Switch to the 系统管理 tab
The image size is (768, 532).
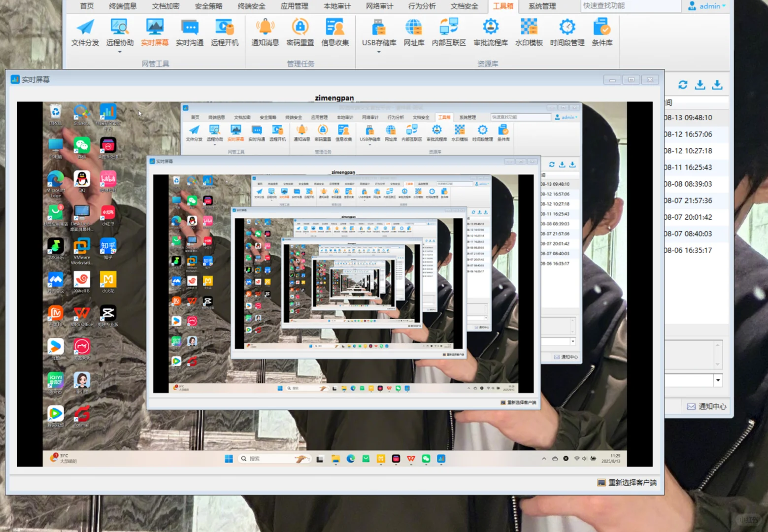point(542,6)
